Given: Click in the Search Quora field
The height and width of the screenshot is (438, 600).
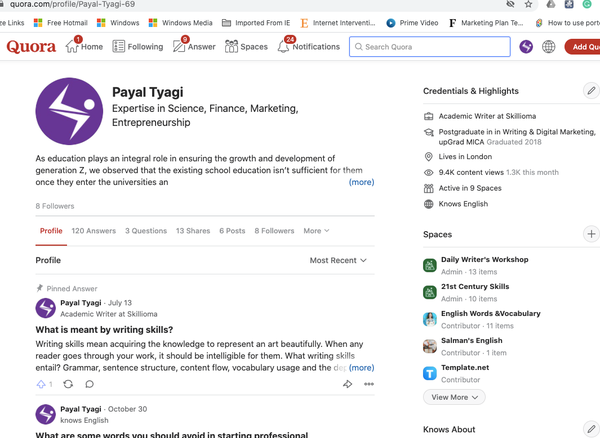Looking at the screenshot, I should [x=430, y=47].
